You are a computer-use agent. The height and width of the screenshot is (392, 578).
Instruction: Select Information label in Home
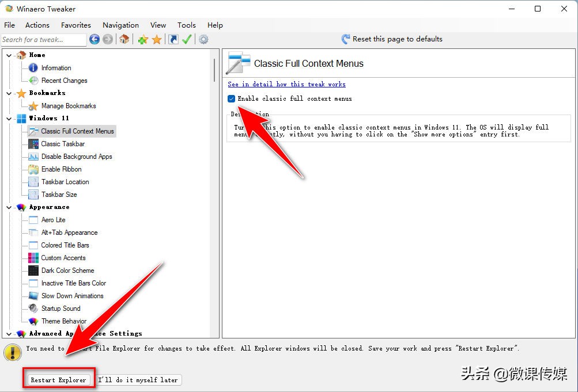(56, 68)
